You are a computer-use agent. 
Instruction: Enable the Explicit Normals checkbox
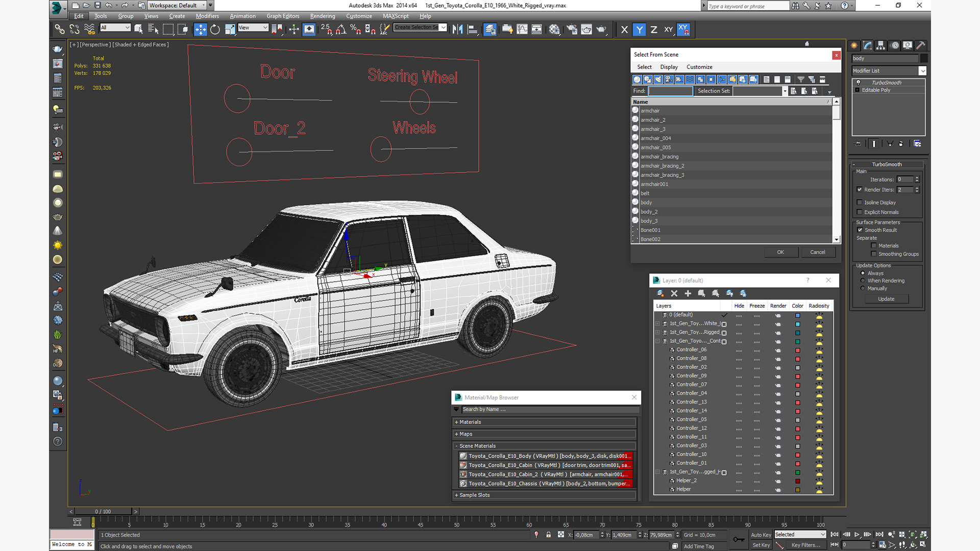point(860,212)
